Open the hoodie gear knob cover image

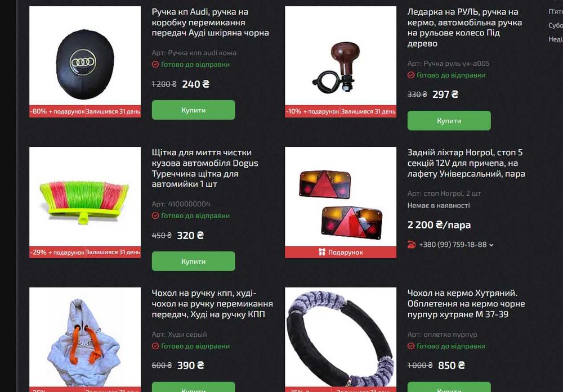click(x=85, y=337)
